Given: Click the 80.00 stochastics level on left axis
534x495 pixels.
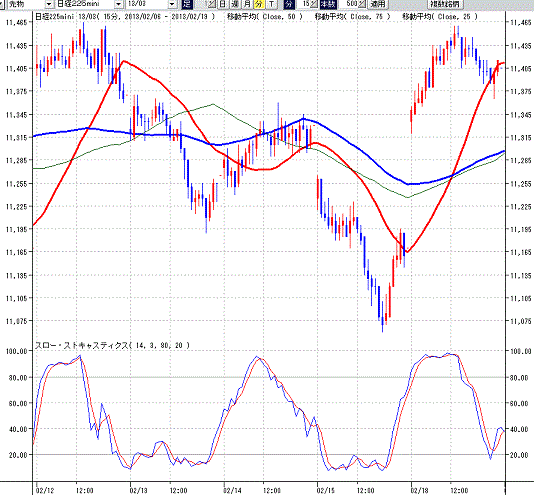Looking at the screenshot, I should click(17, 377).
